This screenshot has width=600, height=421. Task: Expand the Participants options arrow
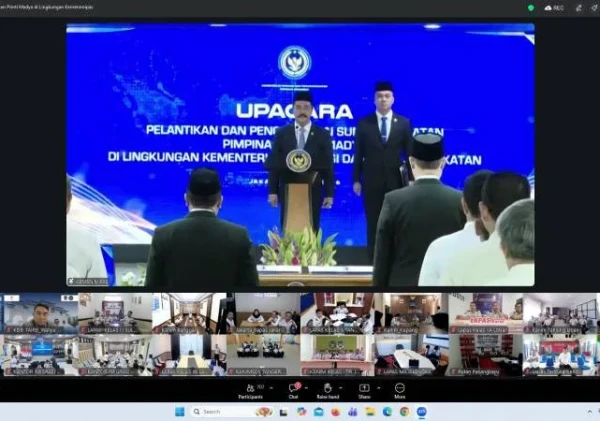coord(272,388)
